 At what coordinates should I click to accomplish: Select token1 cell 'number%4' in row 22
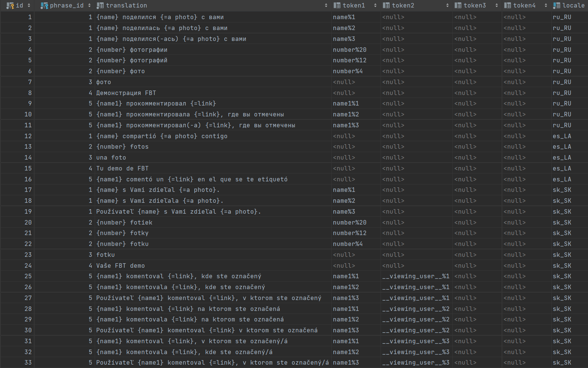coord(356,244)
